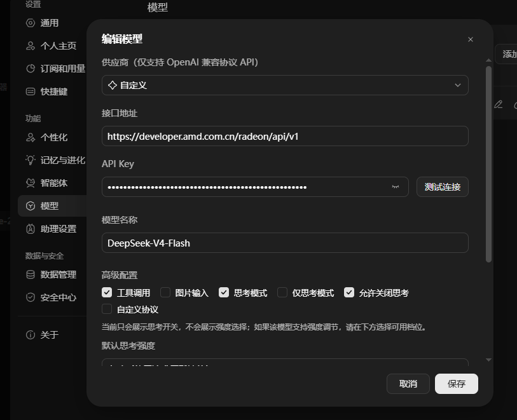517x420 pixels.
Task: Click the 模型 cube icon in sidebar
Action: (31, 206)
